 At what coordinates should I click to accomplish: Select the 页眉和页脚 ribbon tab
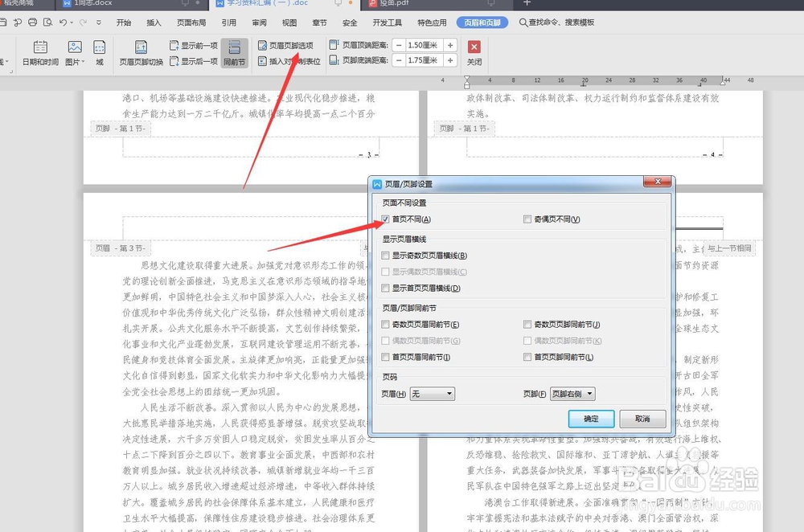pos(482,23)
